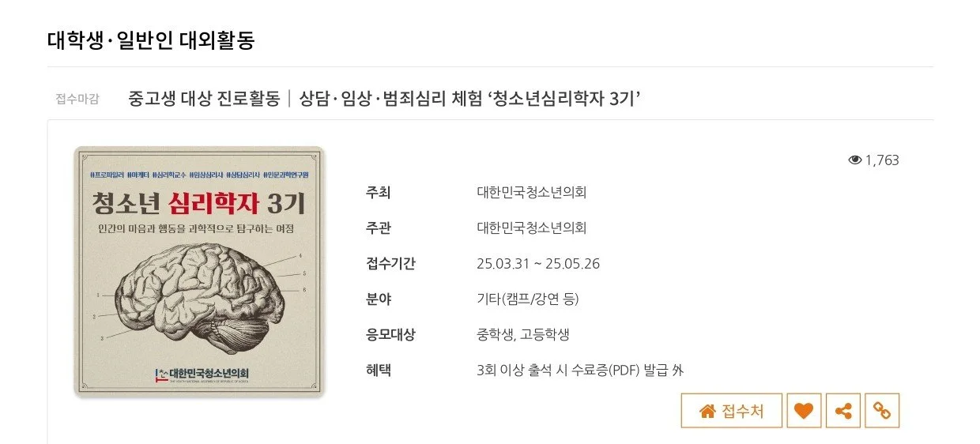Screen dimensions: 980x444
Task: Click the 대한민국청소년의회 logo on the poster
Action: pos(199,374)
